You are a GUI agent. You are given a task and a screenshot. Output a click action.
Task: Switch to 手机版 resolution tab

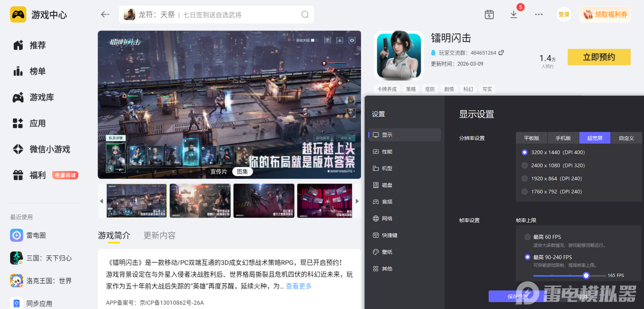pos(563,138)
